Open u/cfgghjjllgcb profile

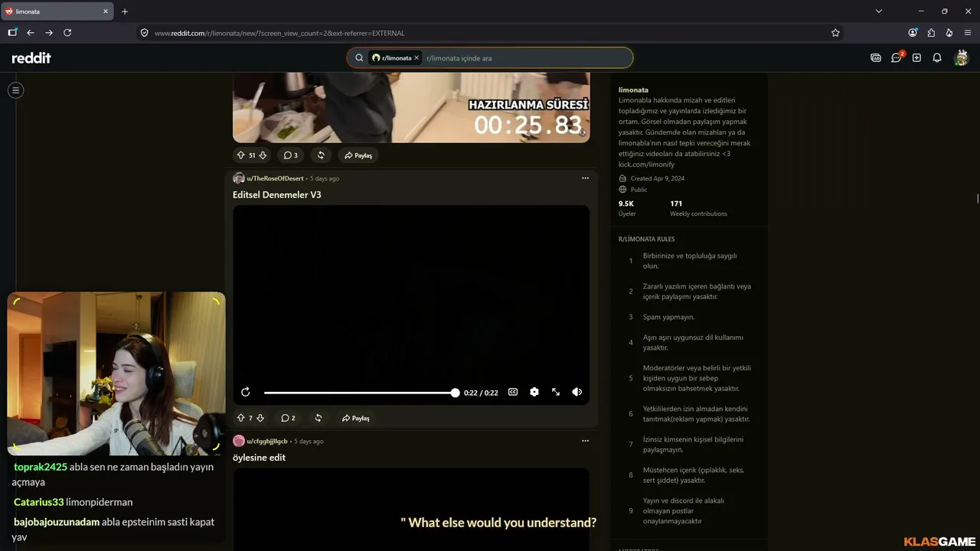(267, 441)
